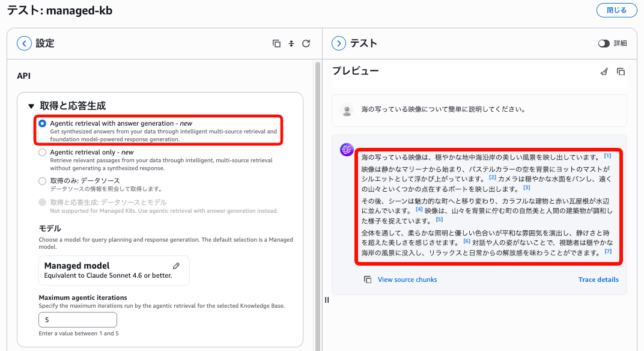Click the disabled 取得と応答生成: データソースとモデル radio

click(x=42, y=202)
